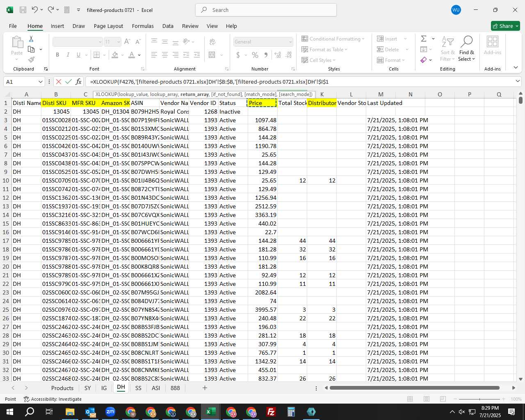Viewport: 525px width, 420px height.
Task: Click the horizontal scrollbar thumb
Action: point(415,388)
